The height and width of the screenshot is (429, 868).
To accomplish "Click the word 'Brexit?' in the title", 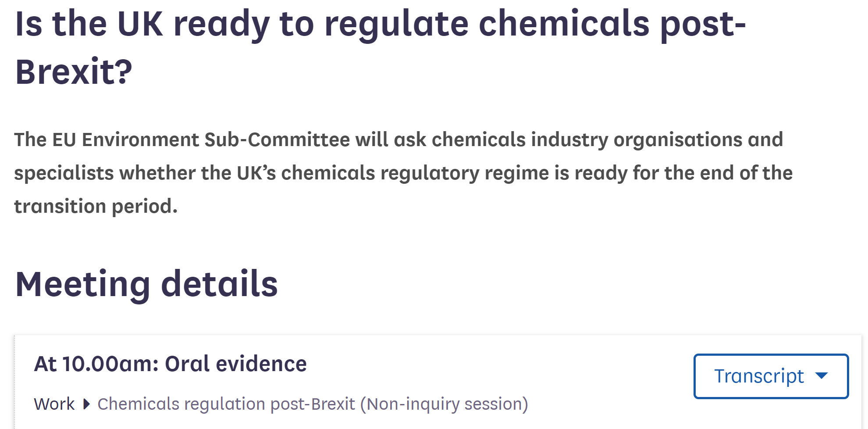I will click(x=74, y=71).
